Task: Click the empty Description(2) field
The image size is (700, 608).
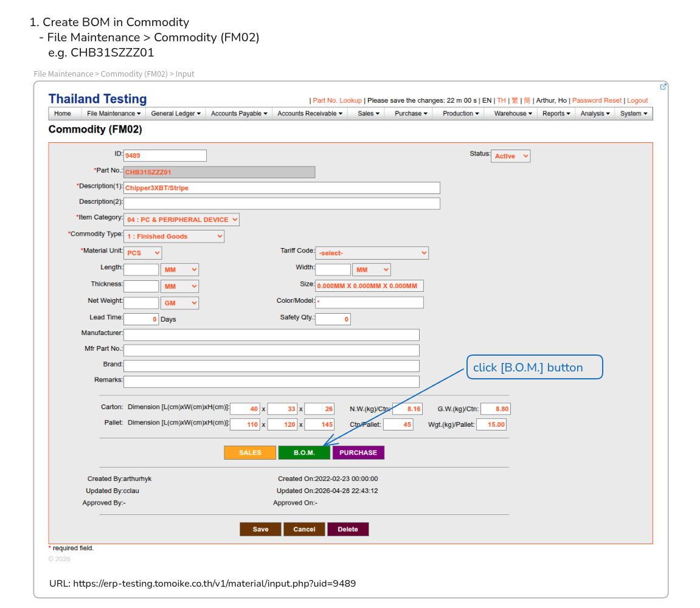Action: click(282, 204)
